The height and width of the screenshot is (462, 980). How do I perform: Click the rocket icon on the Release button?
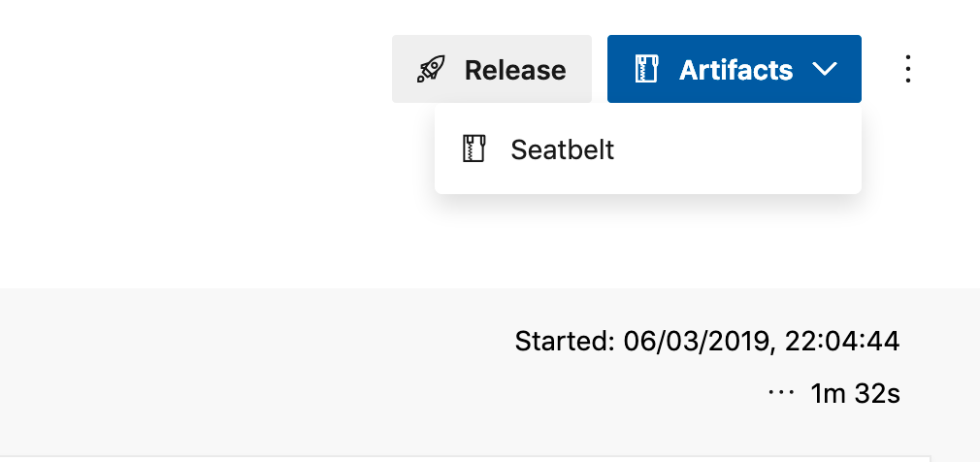coord(431,69)
